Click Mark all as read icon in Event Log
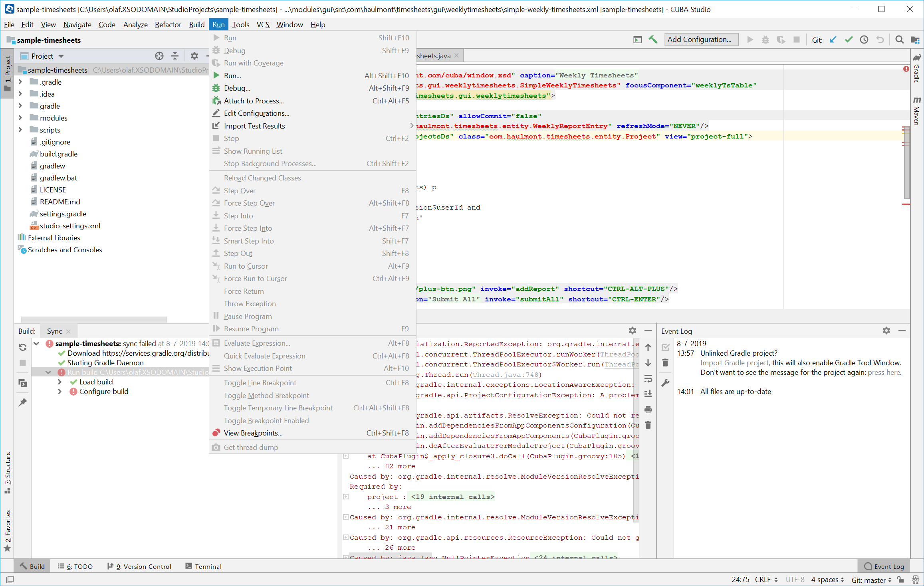This screenshot has width=924, height=586. coord(665,347)
